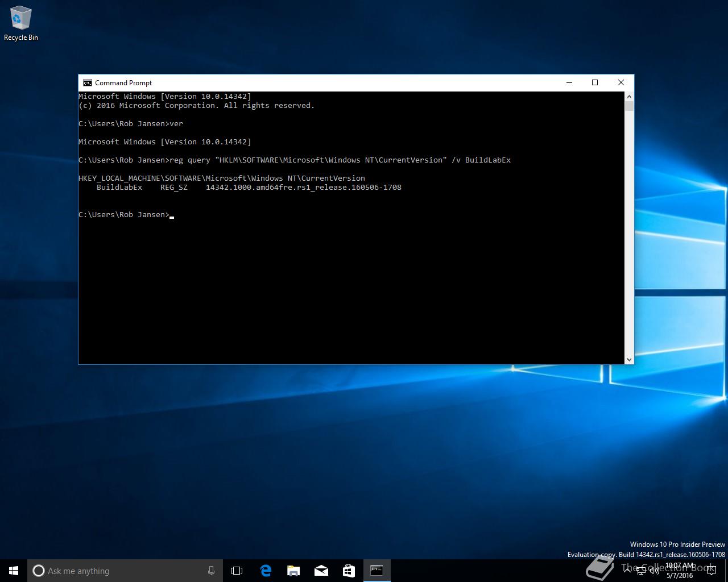
Task: Open Task View from the taskbar
Action: [x=237, y=571]
